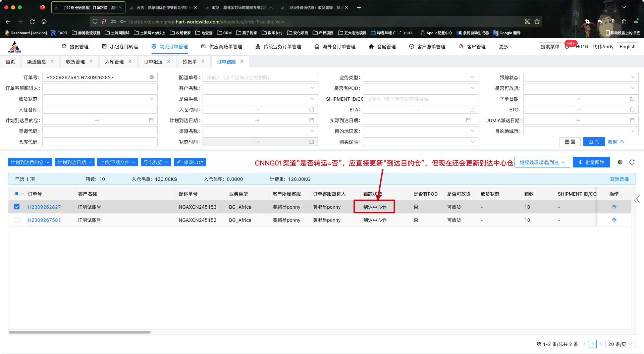Click the HART company logo
This screenshot has width=644, height=354.
[15, 47]
